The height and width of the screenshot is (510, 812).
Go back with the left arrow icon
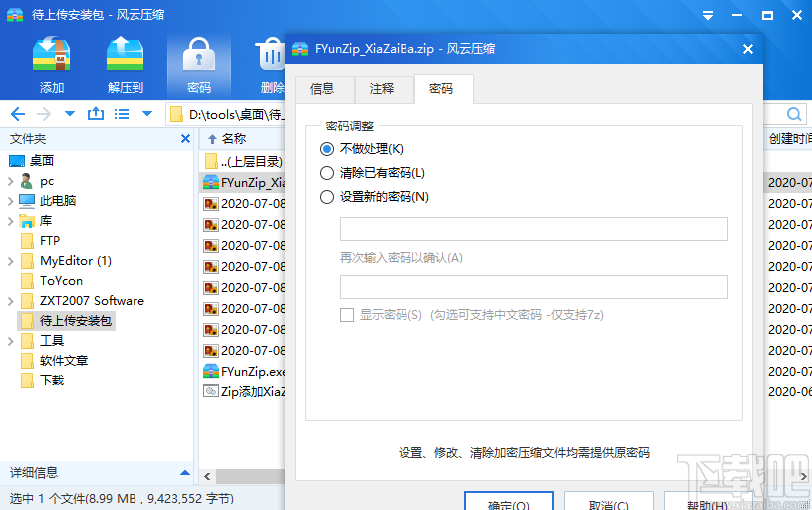[18, 114]
